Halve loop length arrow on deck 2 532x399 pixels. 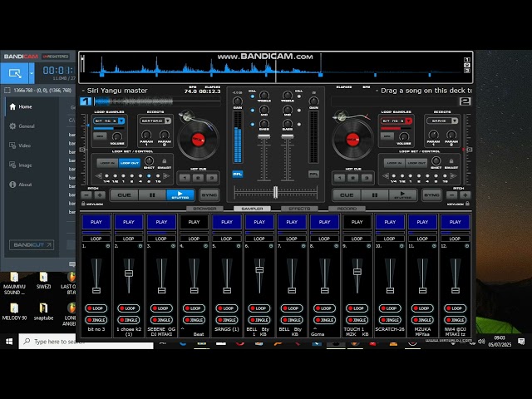coord(386,175)
